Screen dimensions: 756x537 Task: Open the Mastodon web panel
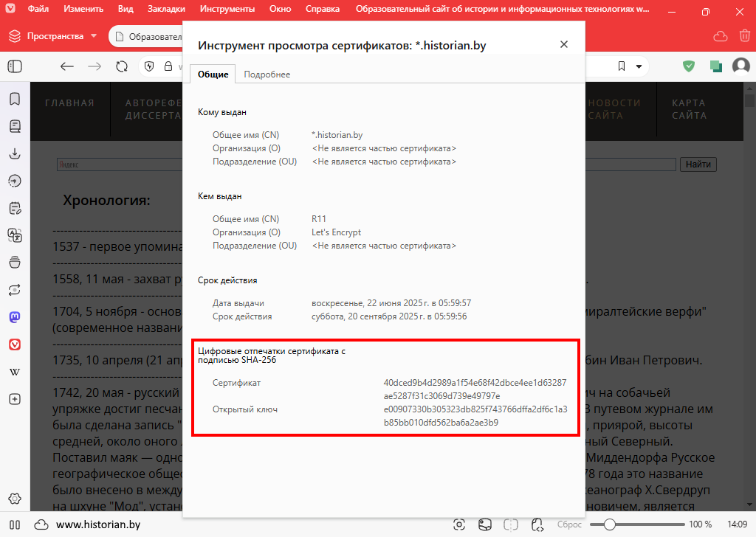tap(15, 317)
